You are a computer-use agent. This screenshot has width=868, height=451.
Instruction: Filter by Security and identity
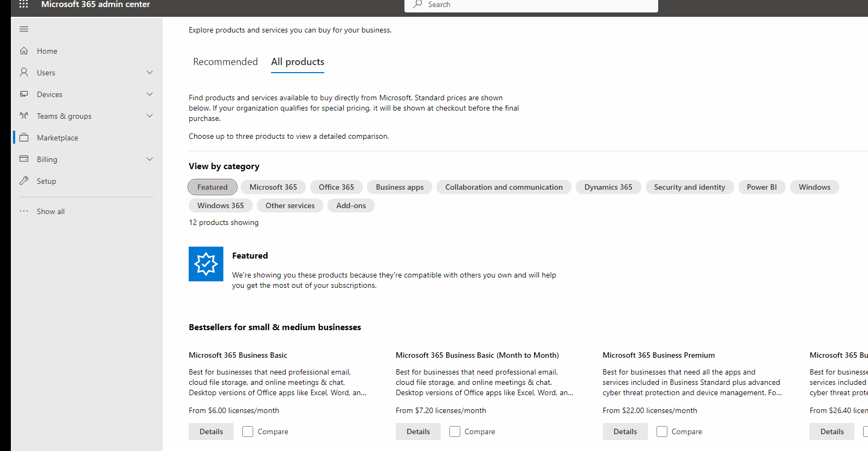690,187
